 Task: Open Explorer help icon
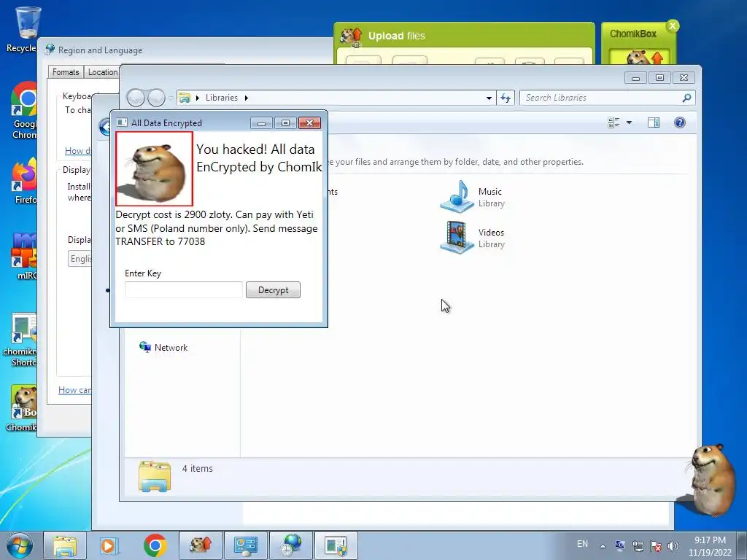[x=680, y=122]
